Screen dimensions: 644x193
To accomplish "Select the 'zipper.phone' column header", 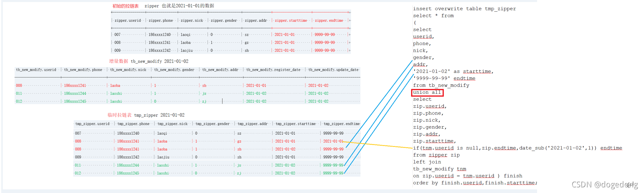I will click(x=161, y=21).
